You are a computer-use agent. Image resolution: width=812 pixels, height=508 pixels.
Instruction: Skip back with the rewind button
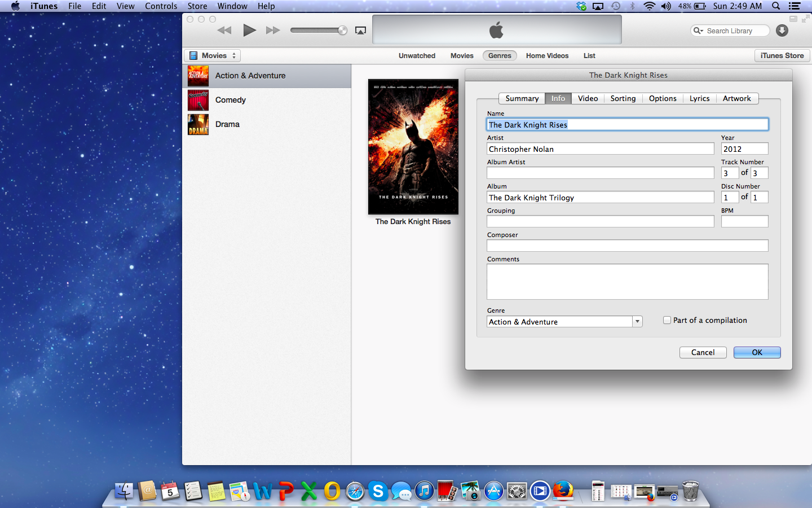(x=224, y=30)
